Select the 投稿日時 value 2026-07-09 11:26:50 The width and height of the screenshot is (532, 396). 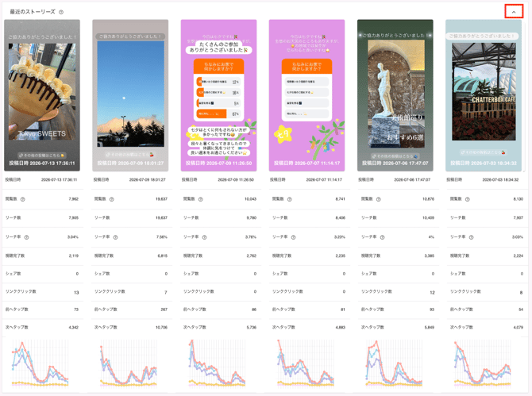[236, 179]
